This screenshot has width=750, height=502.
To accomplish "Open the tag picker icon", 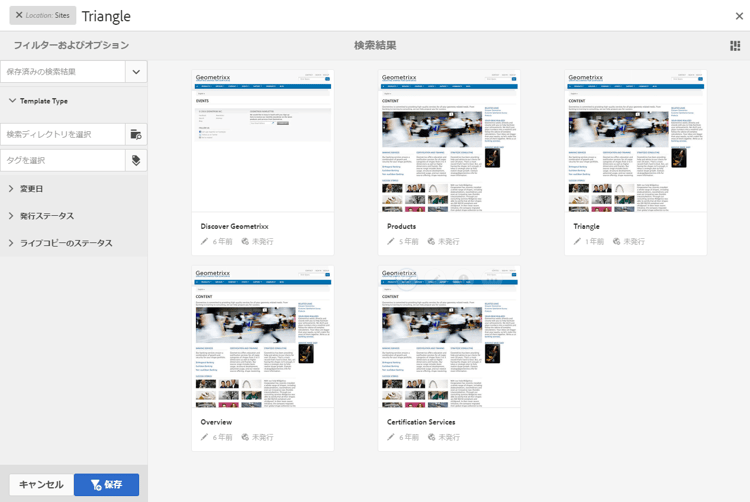I will 136,160.
